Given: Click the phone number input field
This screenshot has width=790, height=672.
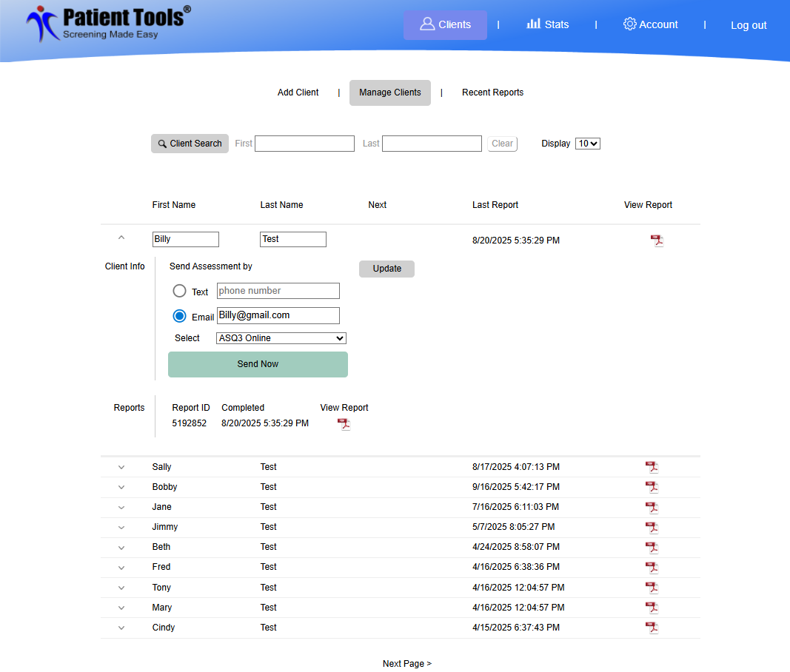Looking at the screenshot, I should coord(278,291).
